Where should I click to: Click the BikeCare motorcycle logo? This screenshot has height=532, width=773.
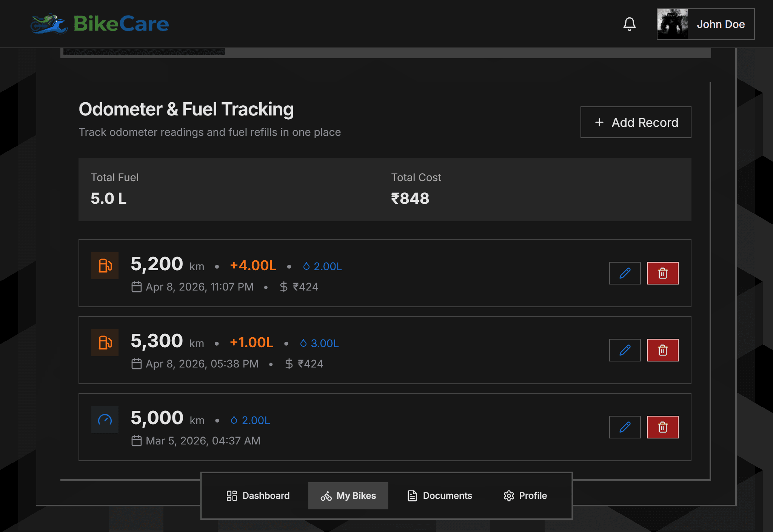[49, 24]
